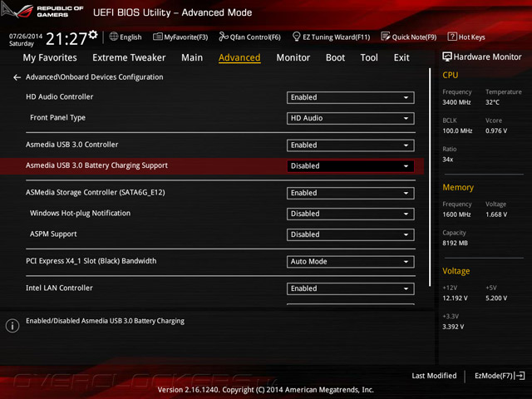532x399 pixels.
Task: Open the Tool tab
Action: 369,57
